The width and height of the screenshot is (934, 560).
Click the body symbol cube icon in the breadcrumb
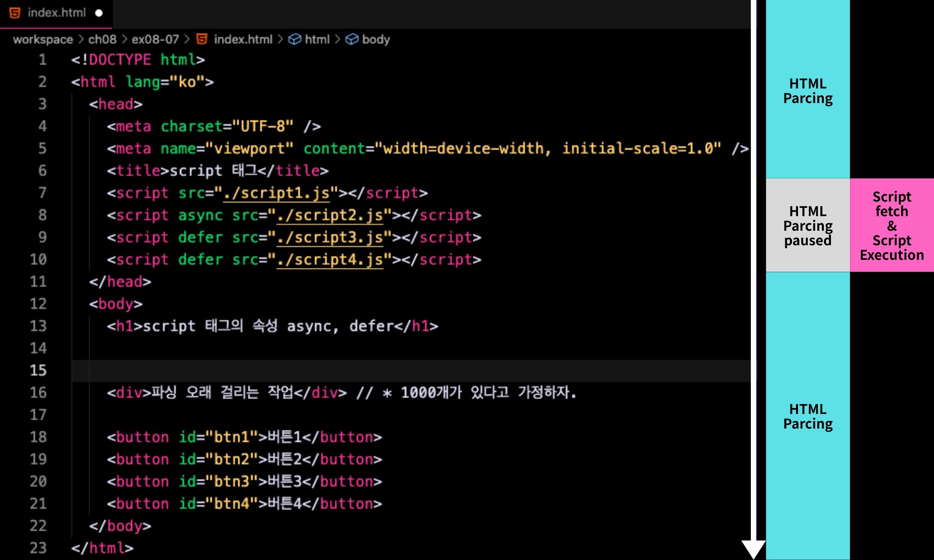(352, 39)
